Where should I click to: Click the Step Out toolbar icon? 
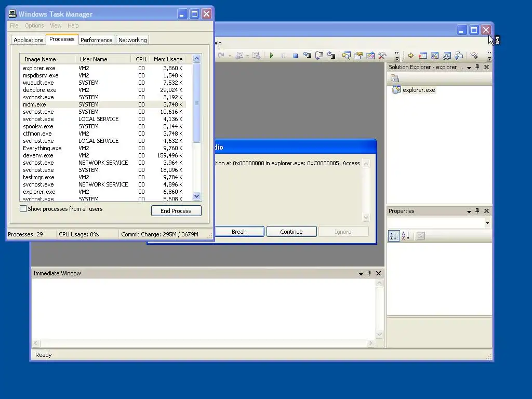[331, 55]
